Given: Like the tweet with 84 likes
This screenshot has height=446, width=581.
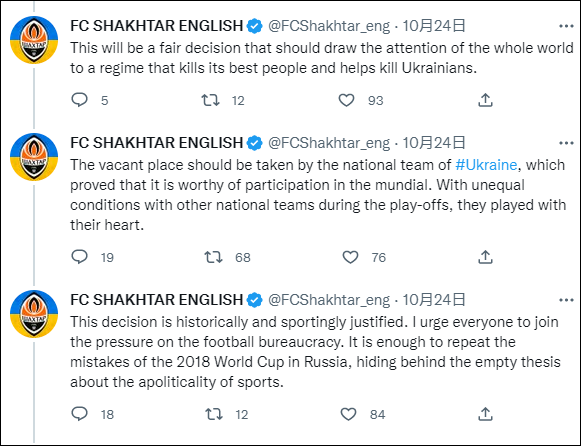Looking at the screenshot, I should click(348, 414).
